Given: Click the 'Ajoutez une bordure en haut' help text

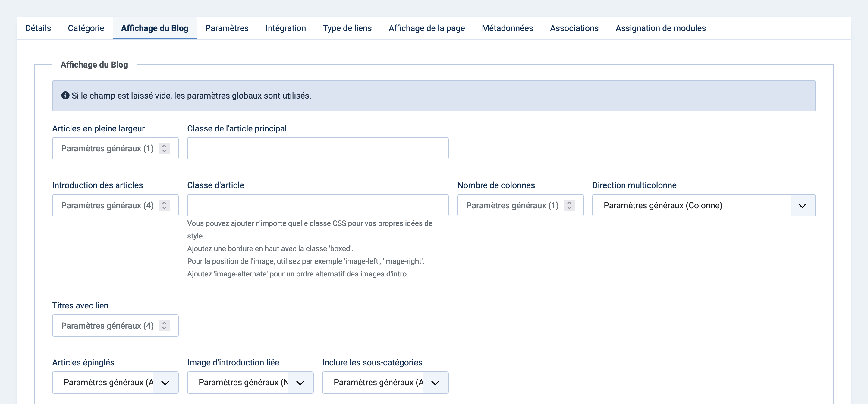Looking at the screenshot, I should (x=270, y=248).
